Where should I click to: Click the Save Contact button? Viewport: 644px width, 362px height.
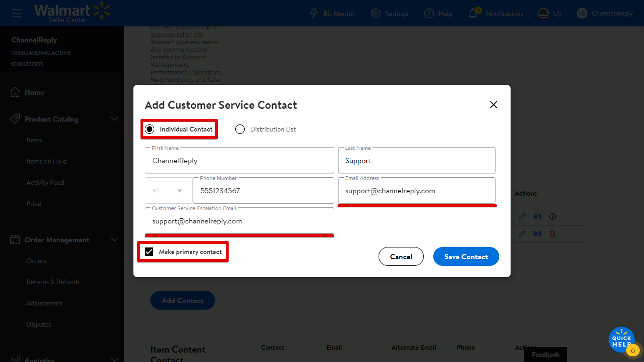coord(466,256)
